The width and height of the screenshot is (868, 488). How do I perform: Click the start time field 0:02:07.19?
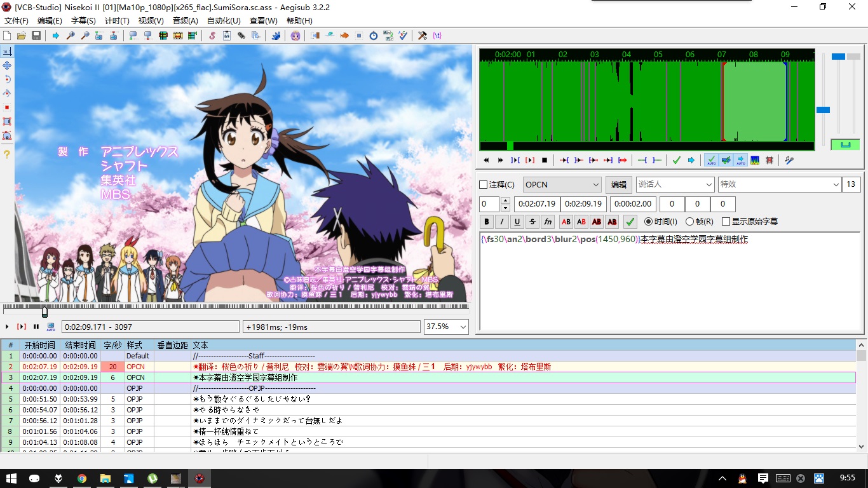(x=536, y=204)
